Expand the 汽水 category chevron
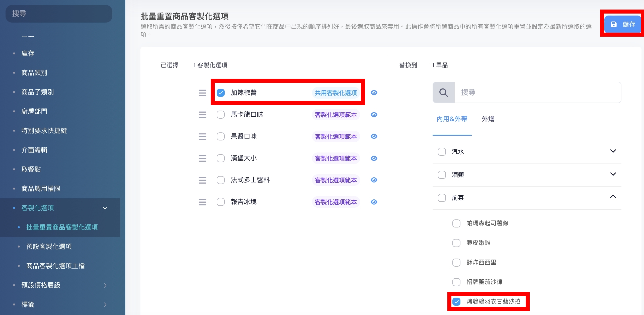The height and width of the screenshot is (315, 644). click(x=613, y=151)
